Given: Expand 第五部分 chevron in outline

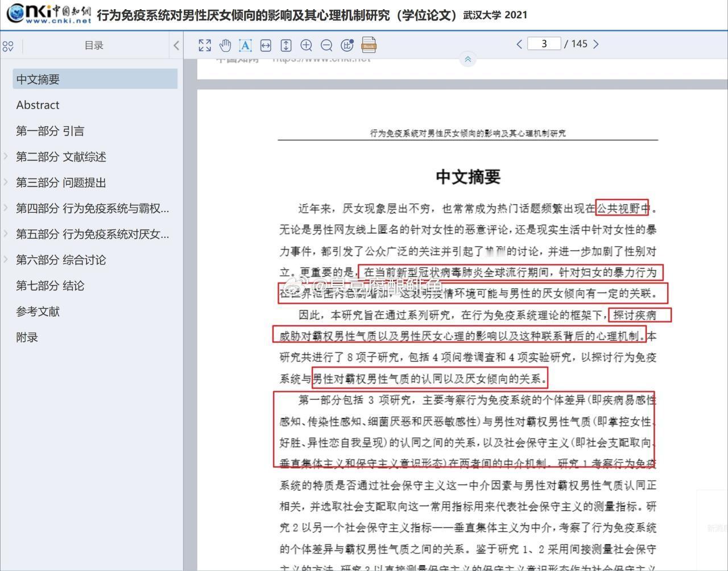Looking at the screenshot, I should coord(6,234).
